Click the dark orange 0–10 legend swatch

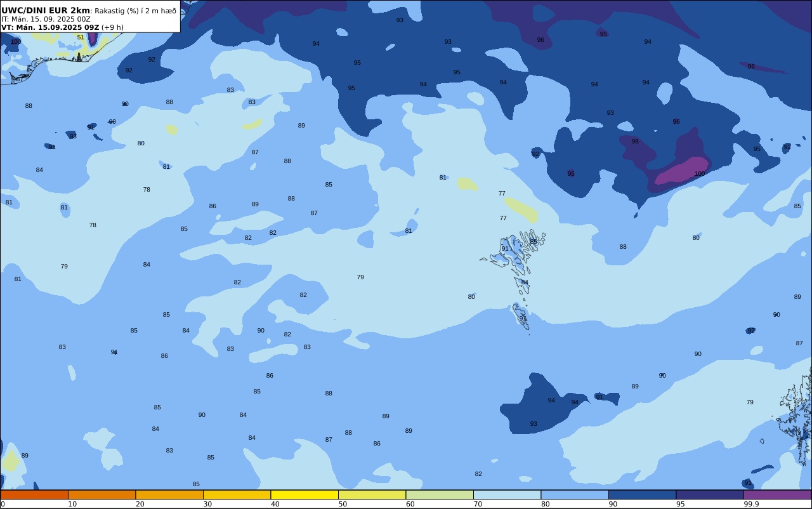[34, 494]
